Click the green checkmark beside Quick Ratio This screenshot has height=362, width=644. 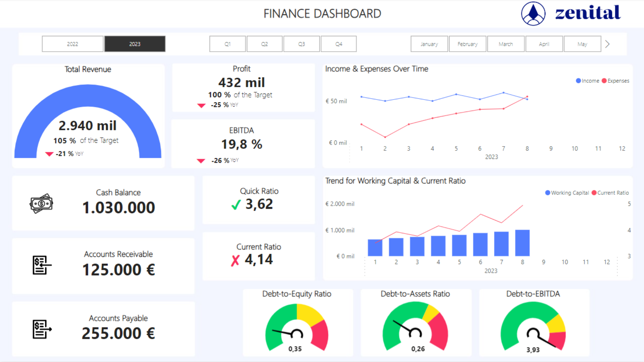[236, 204]
